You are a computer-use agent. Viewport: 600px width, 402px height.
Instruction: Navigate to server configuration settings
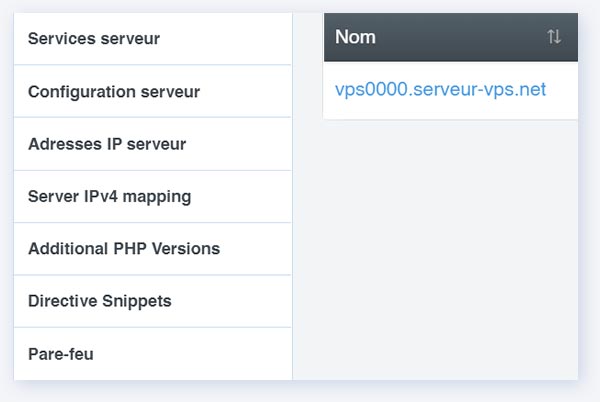point(114,92)
